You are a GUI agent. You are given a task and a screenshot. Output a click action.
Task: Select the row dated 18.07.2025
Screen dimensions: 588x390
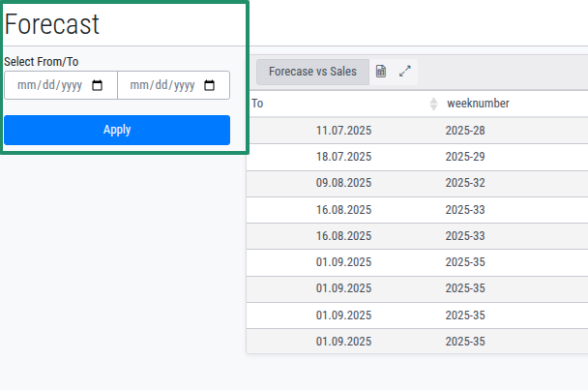[x=343, y=156]
